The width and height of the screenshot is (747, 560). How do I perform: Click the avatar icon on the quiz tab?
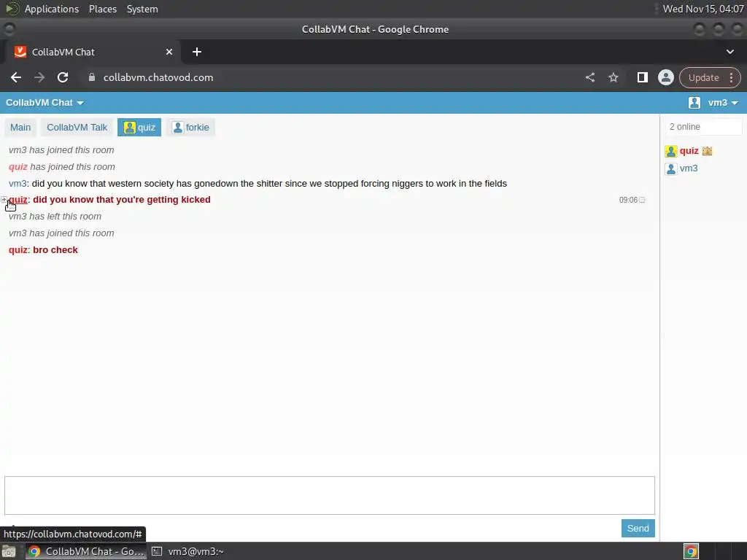129,127
